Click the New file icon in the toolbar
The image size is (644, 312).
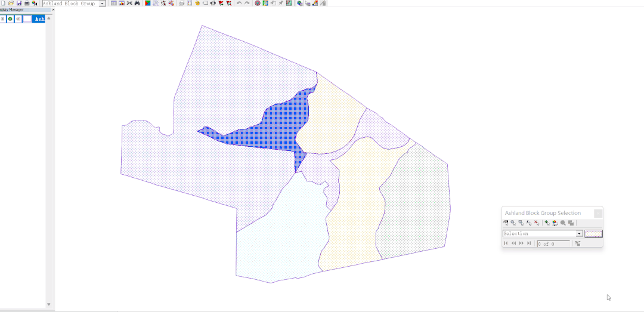click(x=3, y=3)
